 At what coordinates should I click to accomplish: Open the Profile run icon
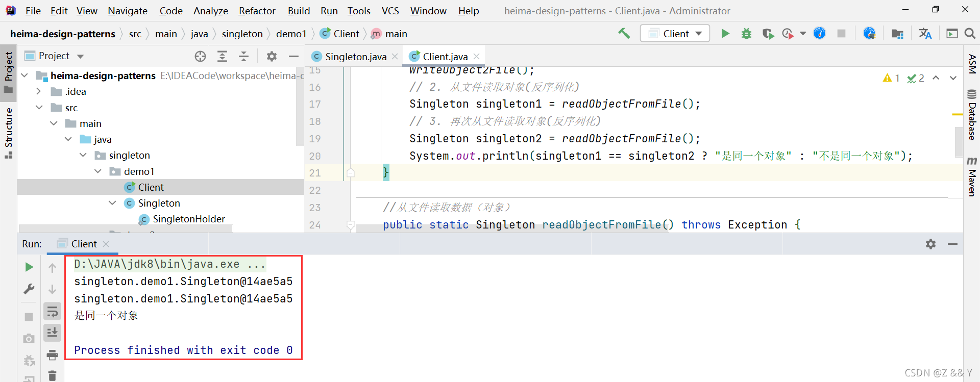788,34
